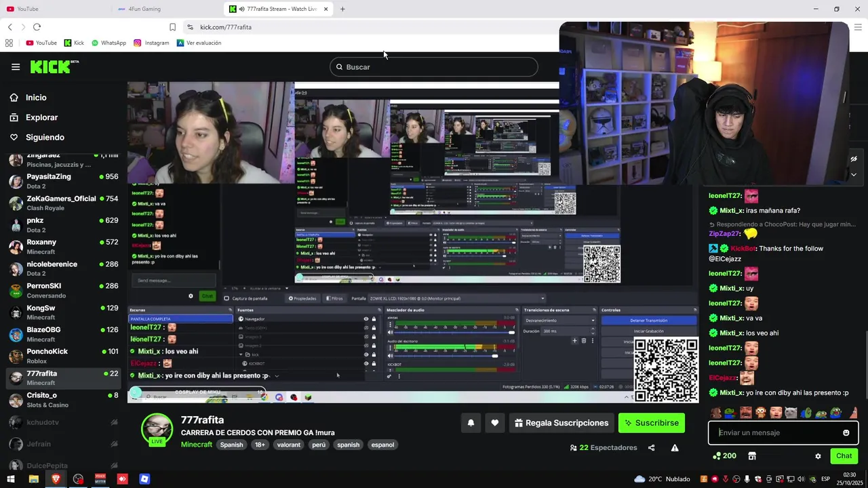Click KongSw channel avatar
This screenshot has width=868, height=488.
click(16, 312)
